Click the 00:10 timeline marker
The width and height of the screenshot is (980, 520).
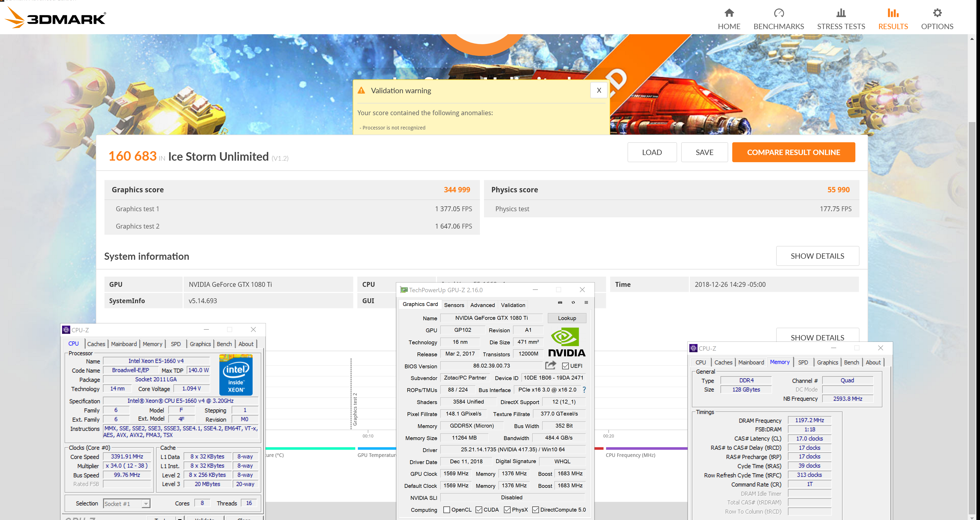coord(368,436)
